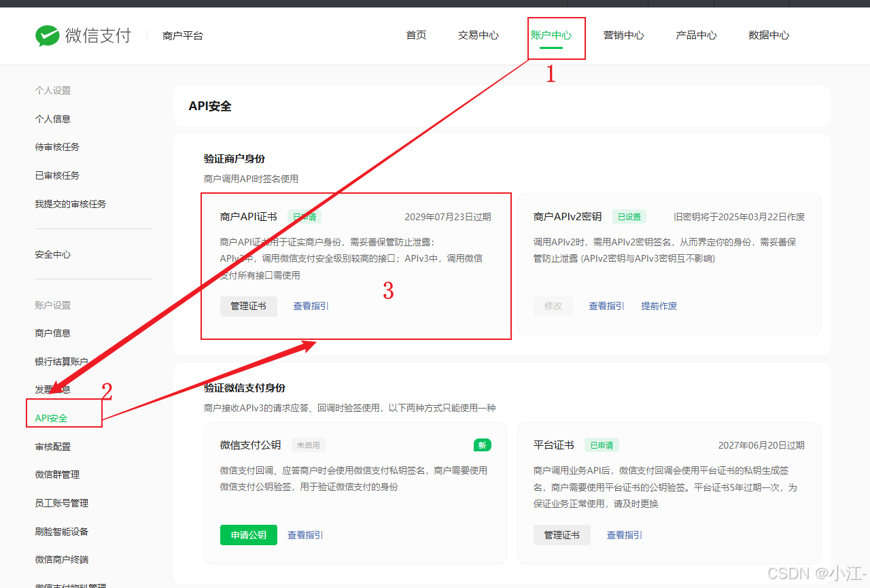Screen dimensions: 870x588
Task: Click the 商户APIv2密钥 card title
Action: [x=568, y=217]
